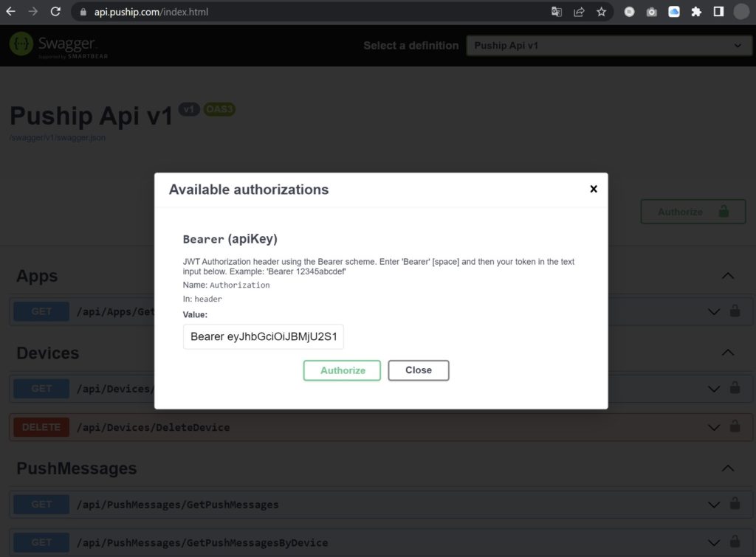Click the lock icon on GET /api/Devices row

point(735,387)
